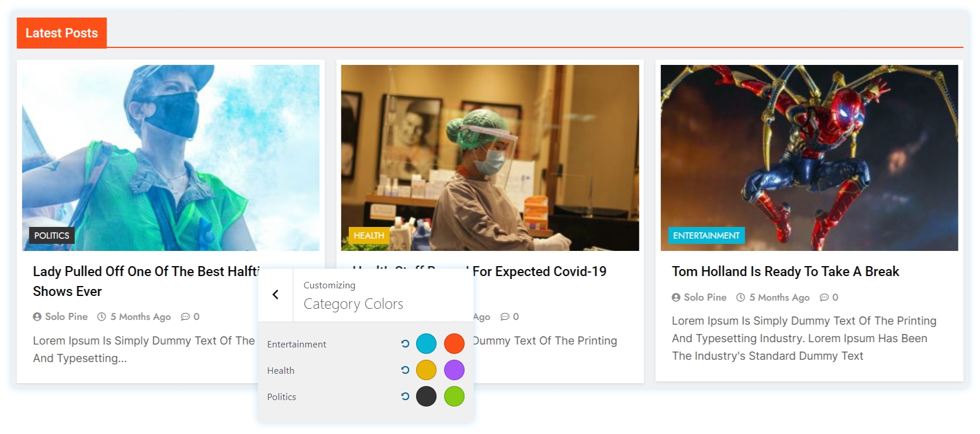The image size is (980, 434).
Task: Open the Latest Posts heading tab
Action: 61,33
